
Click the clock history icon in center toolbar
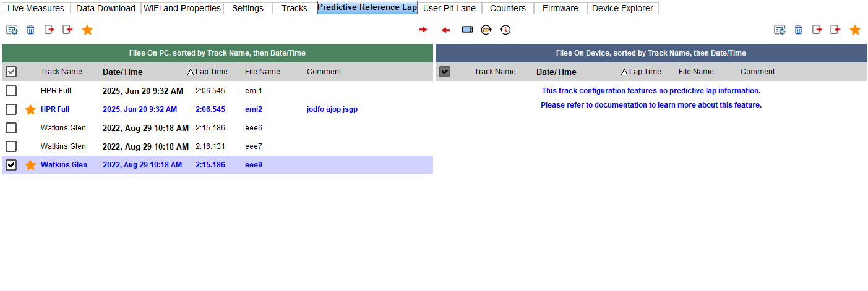[x=505, y=30]
